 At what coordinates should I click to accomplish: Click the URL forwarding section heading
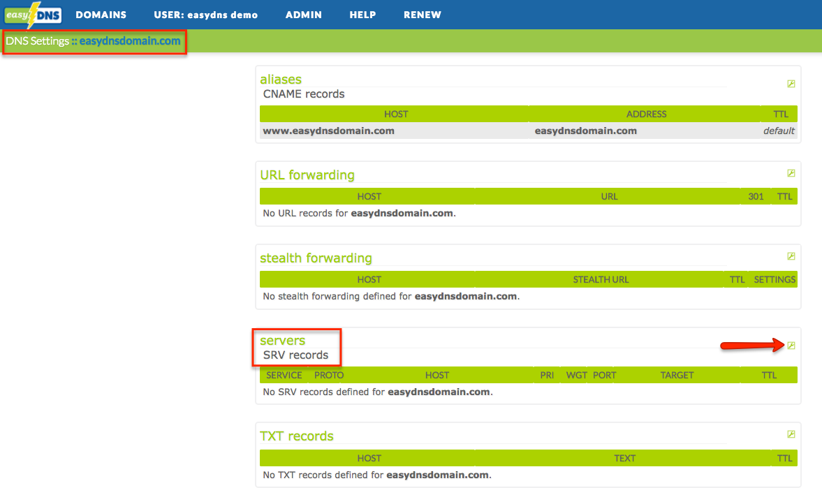307,175
